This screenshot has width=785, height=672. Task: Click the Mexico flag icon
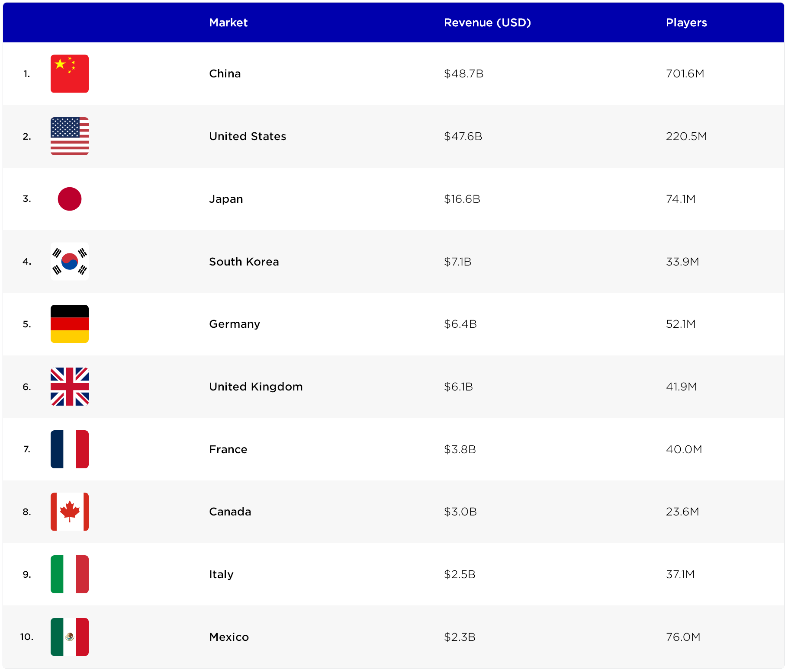pyautogui.click(x=70, y=637)
